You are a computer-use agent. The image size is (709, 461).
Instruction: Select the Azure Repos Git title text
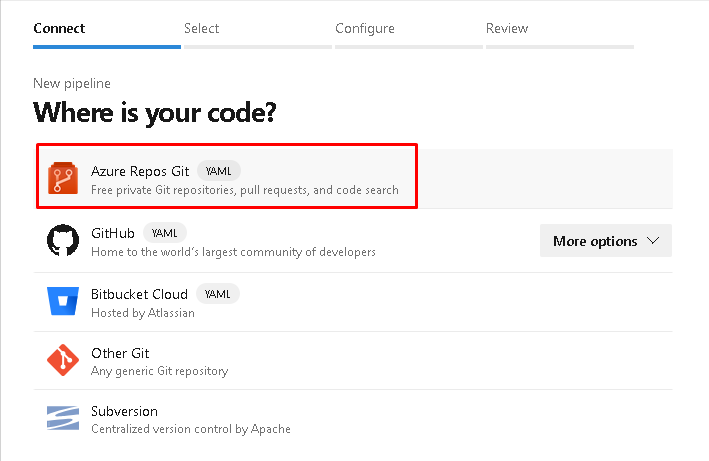(140, 171)
